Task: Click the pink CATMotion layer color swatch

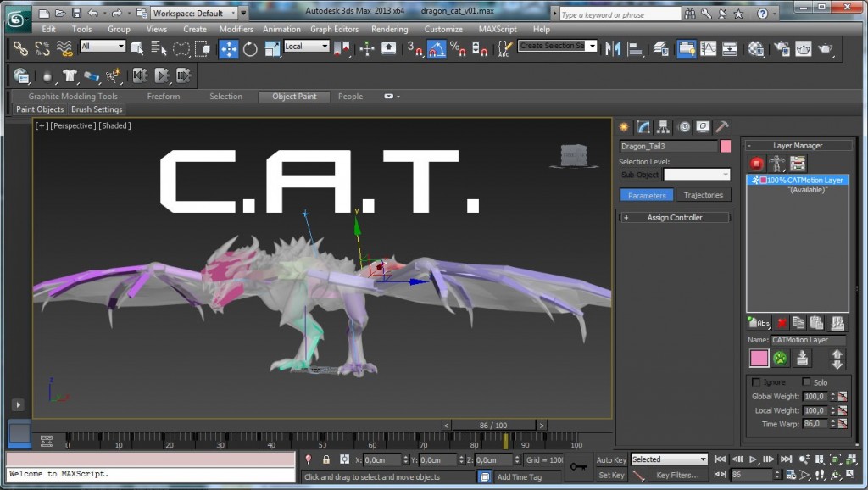Action: point(759,359)
